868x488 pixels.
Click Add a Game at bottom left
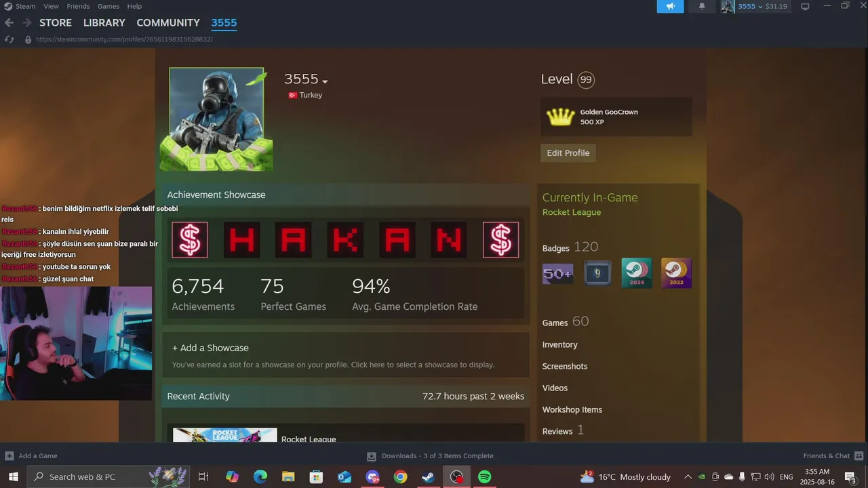point(31,455)
